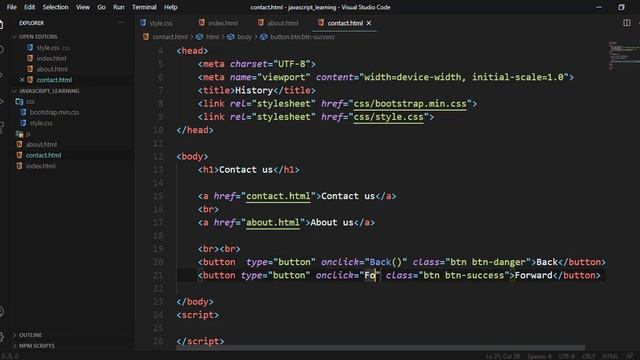Click CSS icon on style.css tab
Viewport: 640px width, 360px height.
(143, 23)
